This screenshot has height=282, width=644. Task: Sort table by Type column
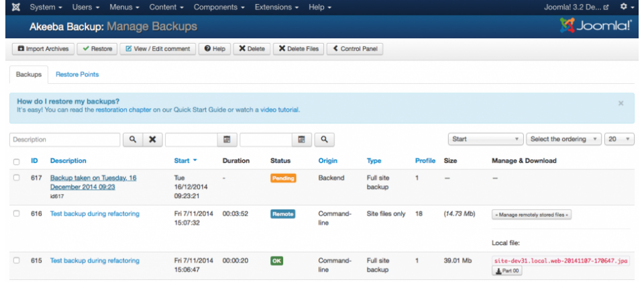(374, 160)
